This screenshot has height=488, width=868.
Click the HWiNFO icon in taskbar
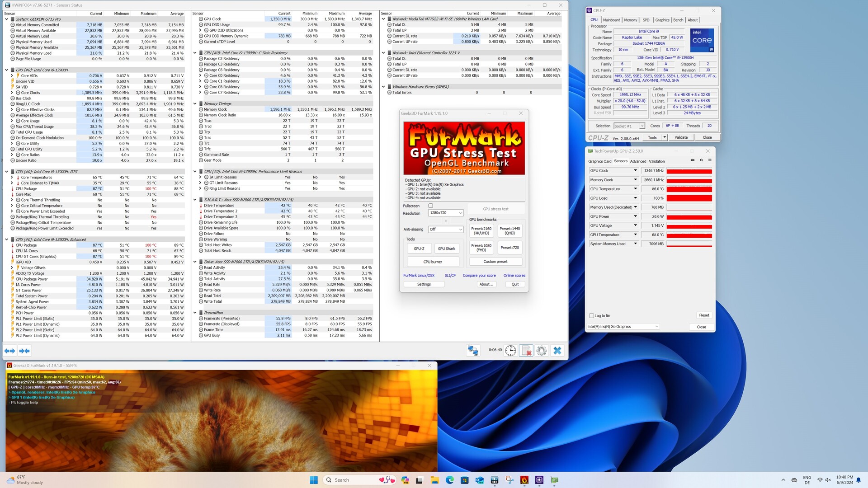[495, 480]
